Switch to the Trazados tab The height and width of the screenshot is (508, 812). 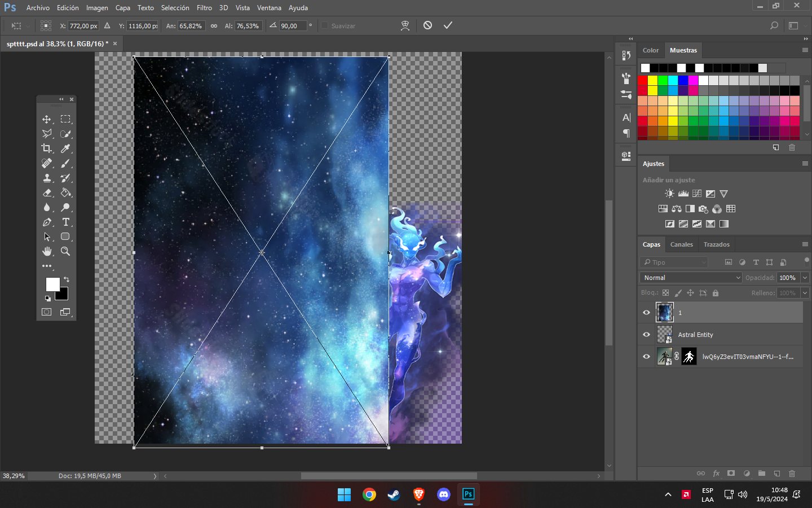point(717,244)
